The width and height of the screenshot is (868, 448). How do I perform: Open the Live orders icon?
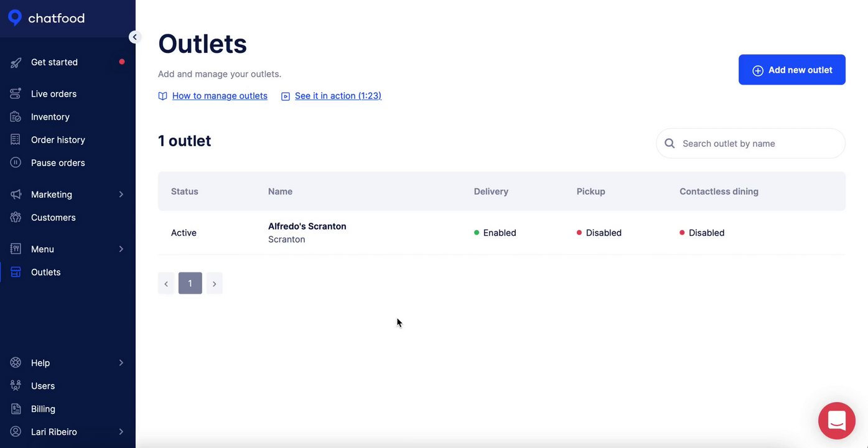click(16, 94)
